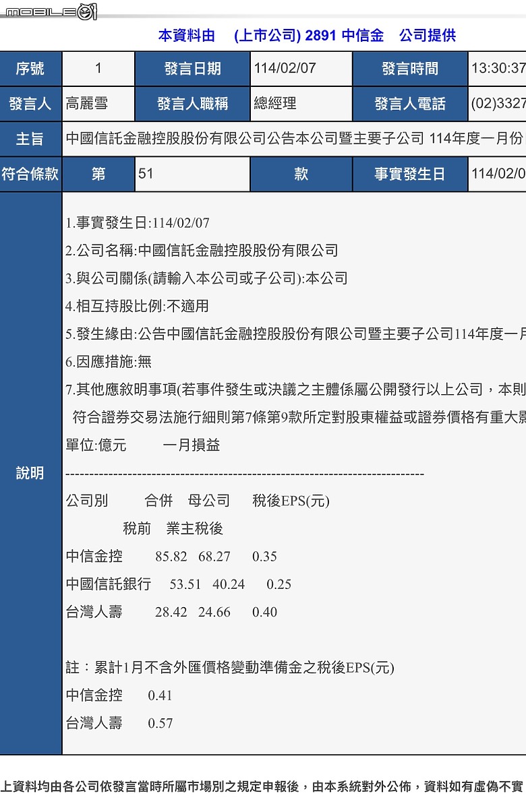Select the 序號 header cell

pyautogui.click(x=30, y=69)
